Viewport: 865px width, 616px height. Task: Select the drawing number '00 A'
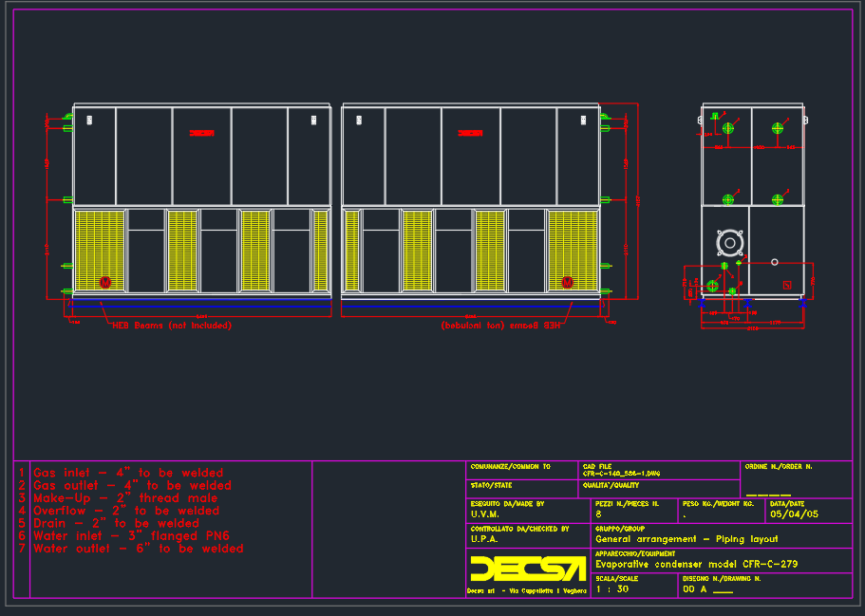pos(694,589)
